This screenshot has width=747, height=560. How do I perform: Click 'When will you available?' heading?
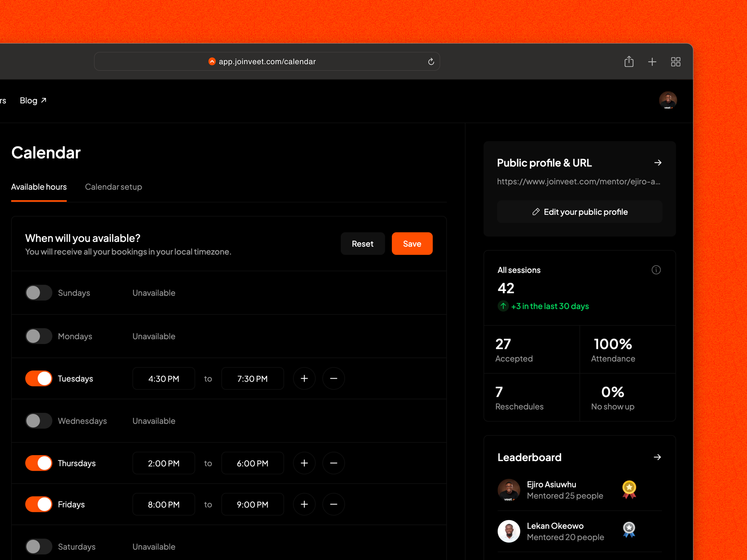[x=83, y=238]
